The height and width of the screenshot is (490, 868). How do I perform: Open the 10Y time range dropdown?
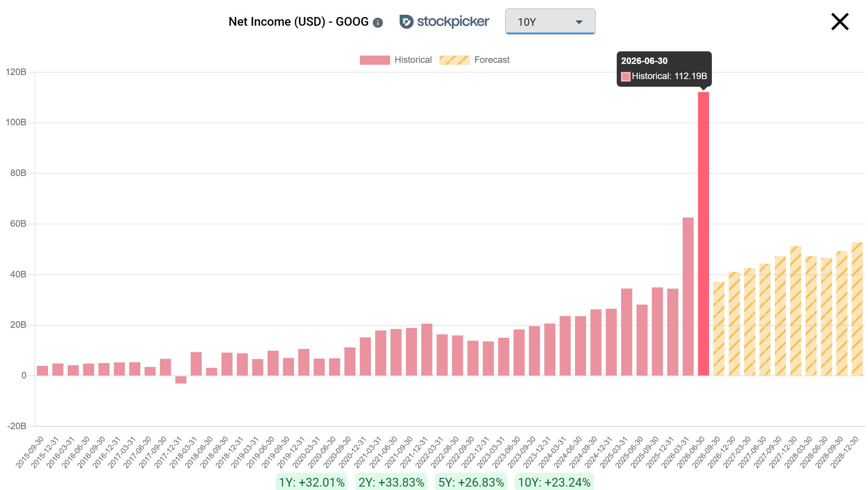point(550,22)
